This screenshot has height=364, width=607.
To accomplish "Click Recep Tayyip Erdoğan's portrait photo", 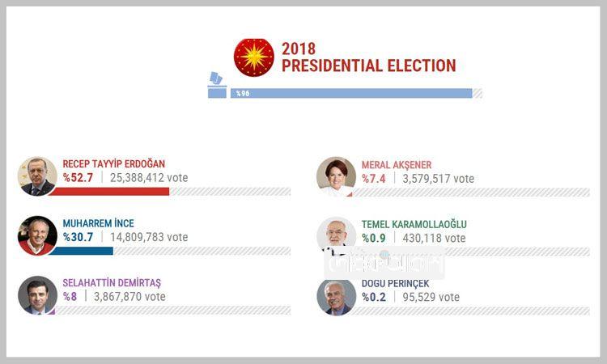I will [37, 177].
